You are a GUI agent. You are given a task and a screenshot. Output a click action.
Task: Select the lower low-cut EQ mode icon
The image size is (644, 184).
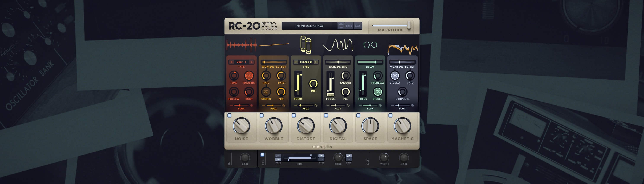coord(278,160)
